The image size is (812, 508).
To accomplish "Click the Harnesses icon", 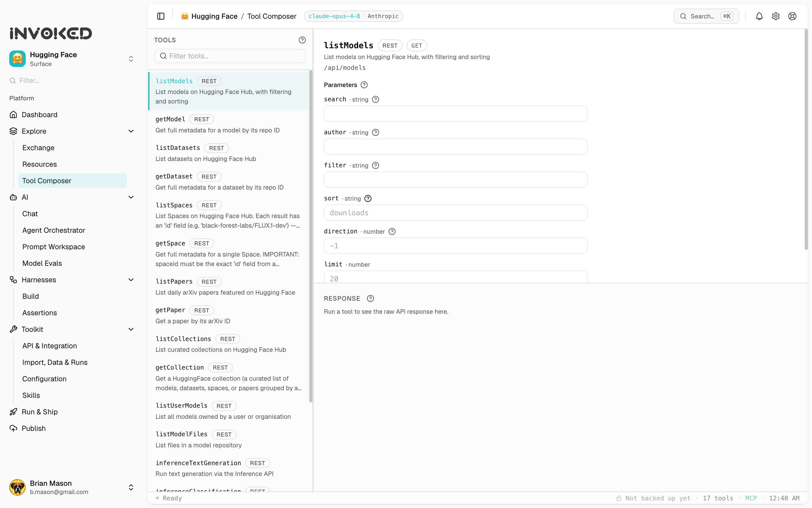I will (13, 279).
